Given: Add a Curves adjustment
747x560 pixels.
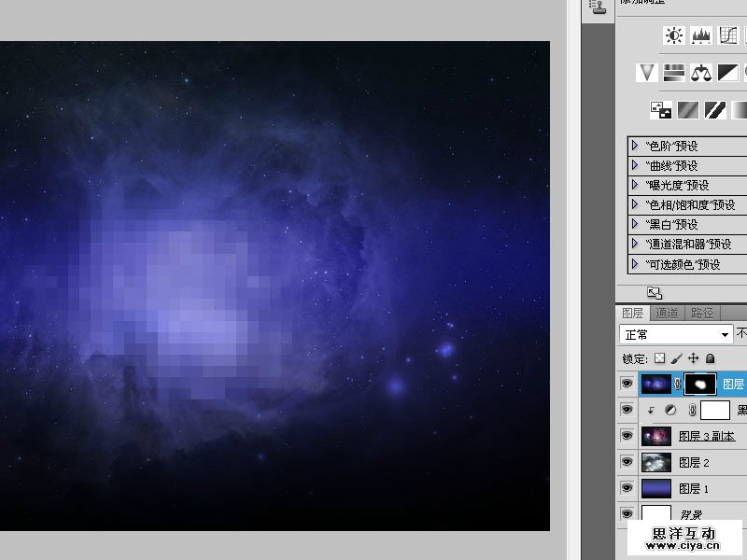Looking at the screenshot, I should coord(728,35).
